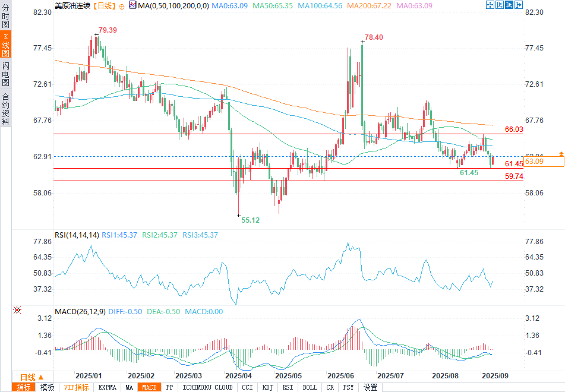
Task: Click the 2025/09 date marker
Action: pos(495,376)
